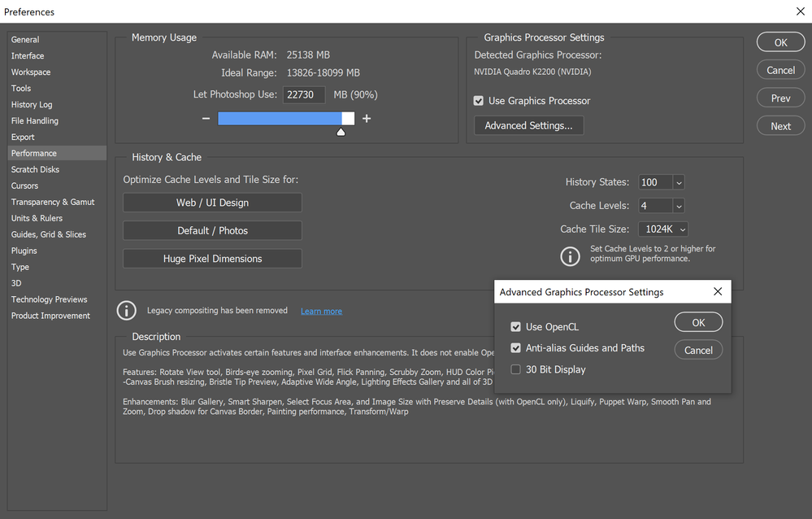Click the info icon beside Legacy compositing

coord(127,311)
